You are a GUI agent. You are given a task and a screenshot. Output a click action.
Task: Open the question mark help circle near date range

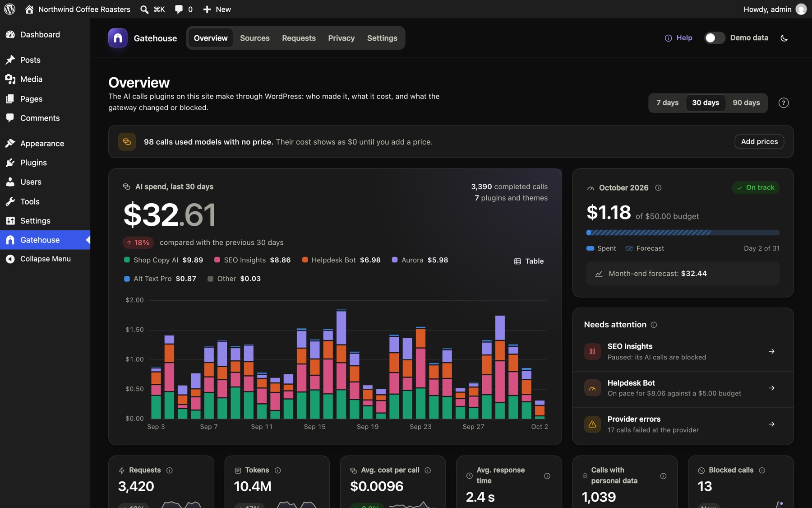click(784, 103)
